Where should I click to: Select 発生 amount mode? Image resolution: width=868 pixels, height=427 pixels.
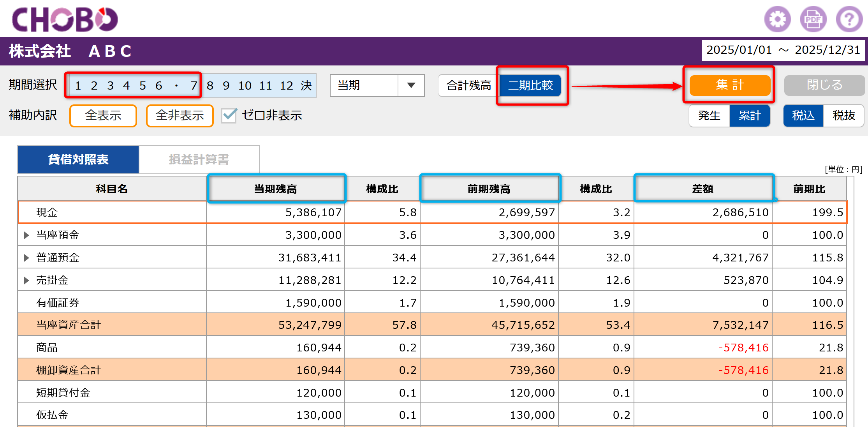tap(709, 116)
